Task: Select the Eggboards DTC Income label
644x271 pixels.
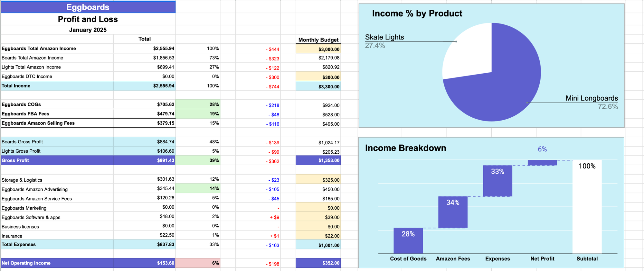Action: pos(27,77)
